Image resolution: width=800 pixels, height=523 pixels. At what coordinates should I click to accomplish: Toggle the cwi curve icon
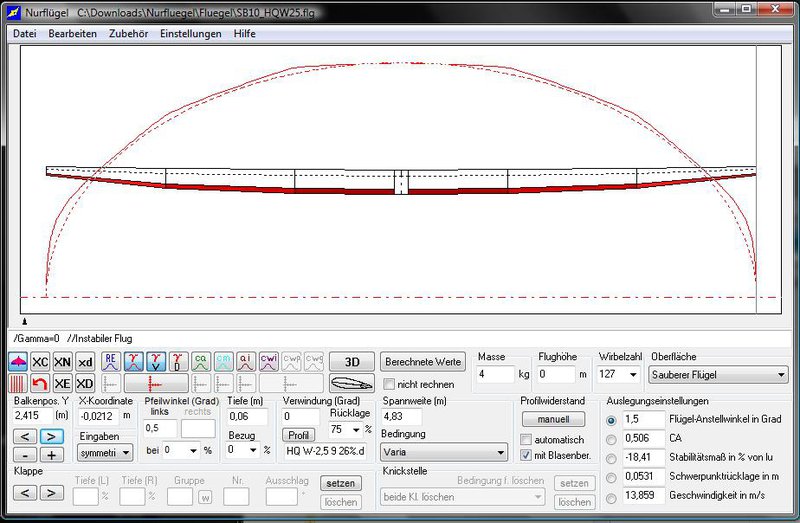pos(268,362)
